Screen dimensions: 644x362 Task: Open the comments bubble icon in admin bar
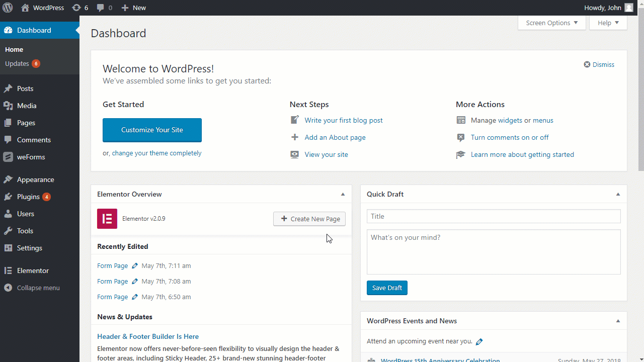[101, 8]
